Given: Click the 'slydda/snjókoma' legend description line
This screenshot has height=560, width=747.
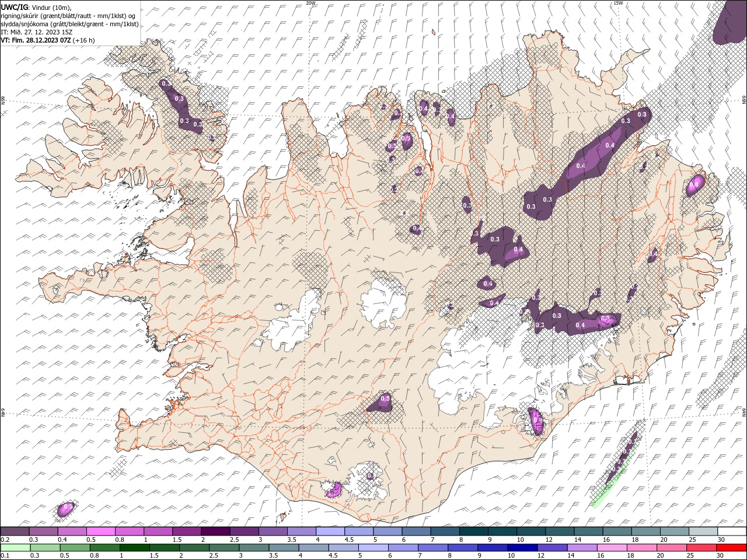Looking at the screenshot, I should tap(69, 24).
